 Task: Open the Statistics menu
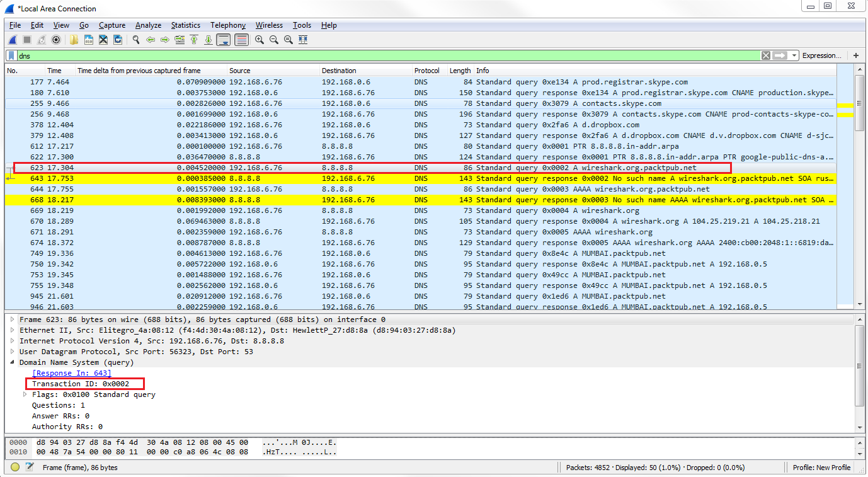pos(185,25)
